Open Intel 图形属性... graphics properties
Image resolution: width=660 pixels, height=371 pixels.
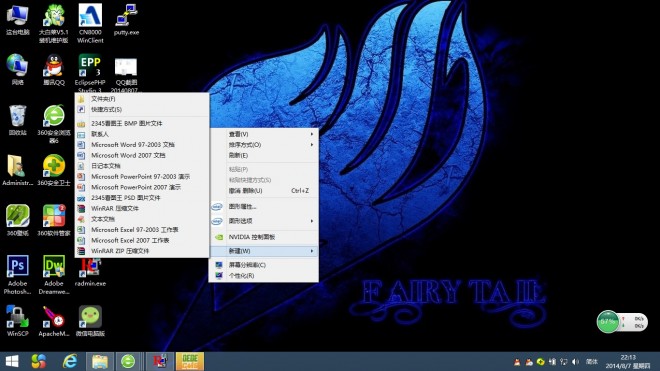coord(264,207)
